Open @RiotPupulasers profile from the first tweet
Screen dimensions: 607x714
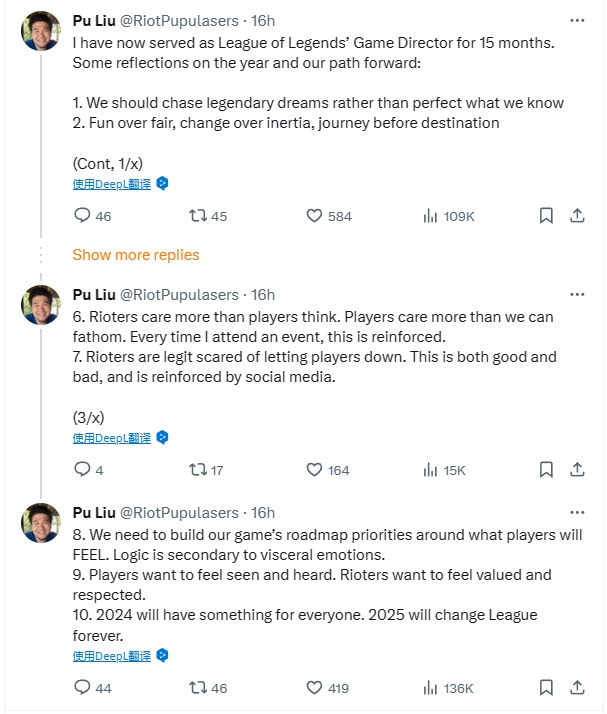coord(179,21)
